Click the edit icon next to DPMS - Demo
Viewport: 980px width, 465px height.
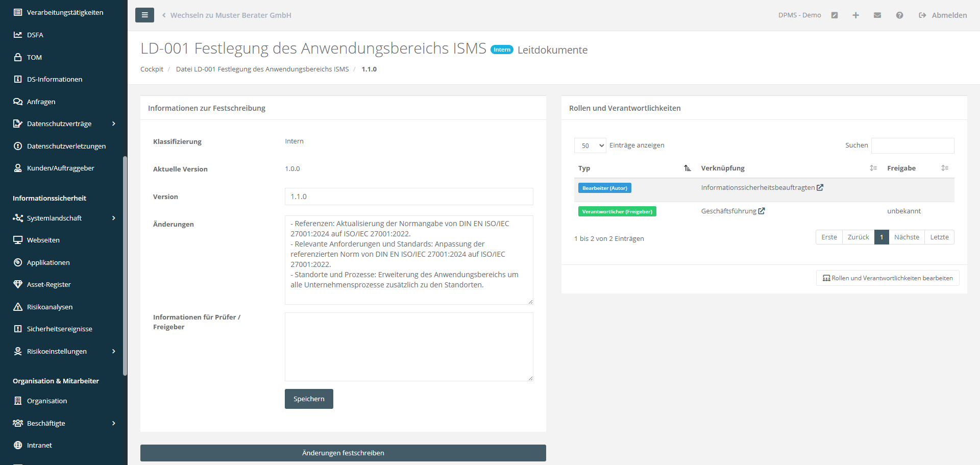[x=835, y=15]
